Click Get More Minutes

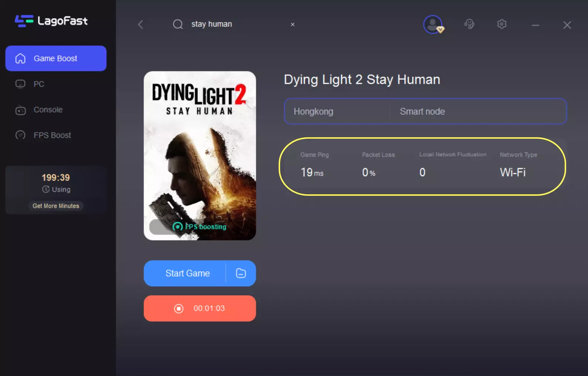pyautogui.click(x=56, y=206)
